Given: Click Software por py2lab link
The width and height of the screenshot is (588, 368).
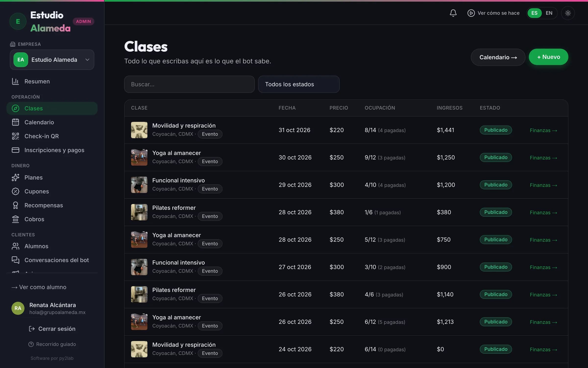Looking at the screenshot, I should 52,358.
